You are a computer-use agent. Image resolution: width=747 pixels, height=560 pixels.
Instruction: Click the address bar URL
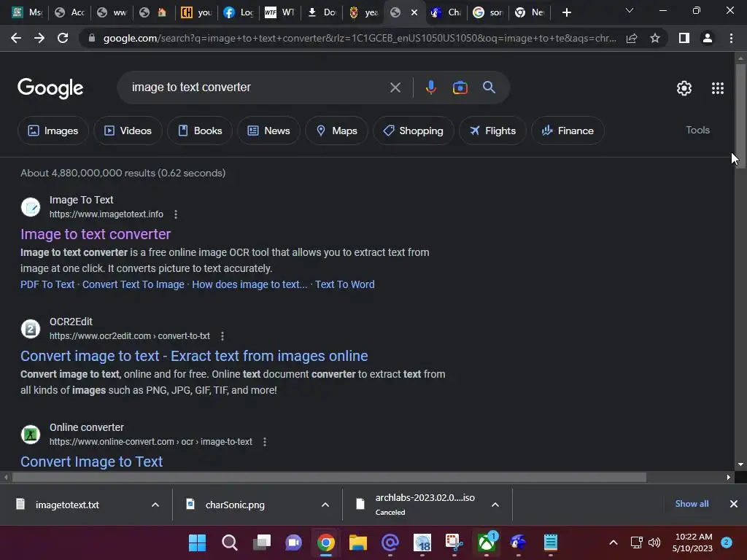click(x=360, y=38)
